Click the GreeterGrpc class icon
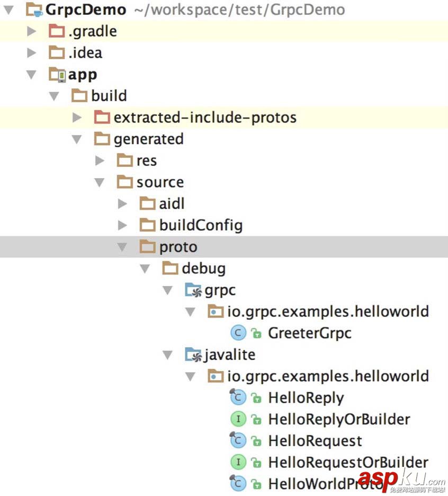The width and height of the screenshot is (448, 496). (x=238, y=333)
